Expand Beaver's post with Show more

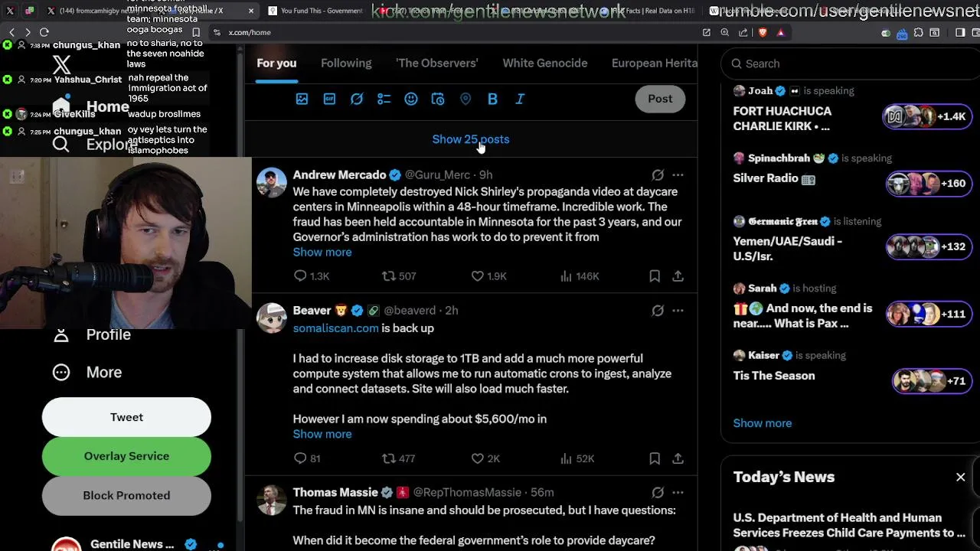pyautogui.click(x=322, y=434)
